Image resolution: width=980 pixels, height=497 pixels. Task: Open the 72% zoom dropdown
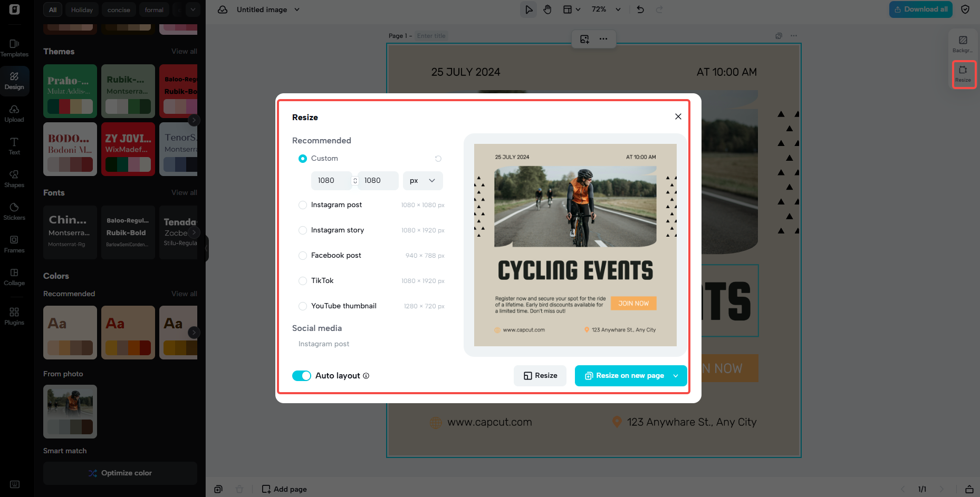pos(618,9)
